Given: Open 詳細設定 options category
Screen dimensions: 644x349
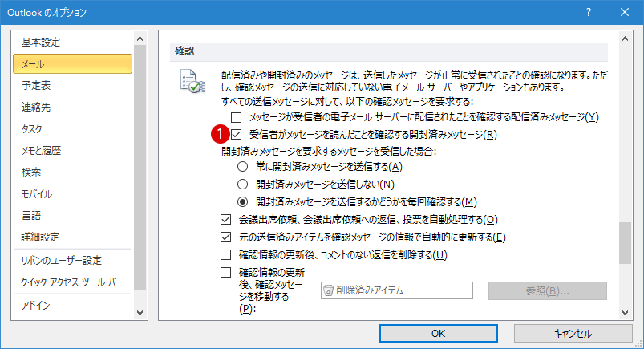Looking at the screenshot, I should 73,237.
